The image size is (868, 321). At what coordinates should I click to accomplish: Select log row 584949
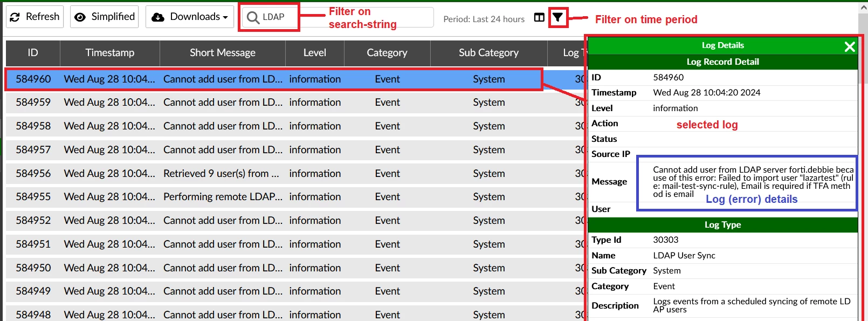pos(295,291)
